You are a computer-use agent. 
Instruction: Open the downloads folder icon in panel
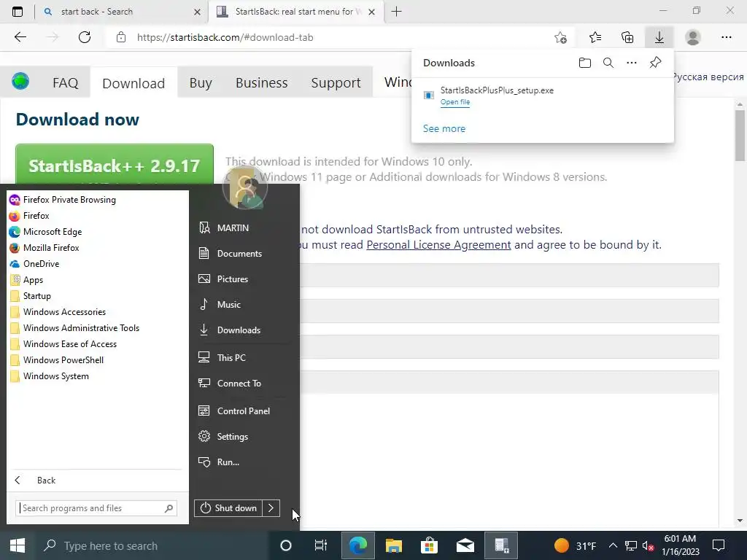point(585,63)
